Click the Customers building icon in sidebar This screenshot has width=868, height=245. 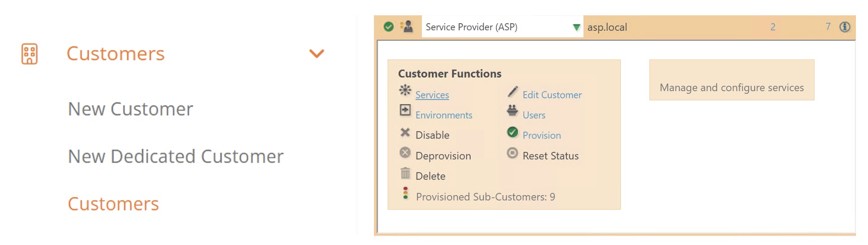click(x=29, y=53)
